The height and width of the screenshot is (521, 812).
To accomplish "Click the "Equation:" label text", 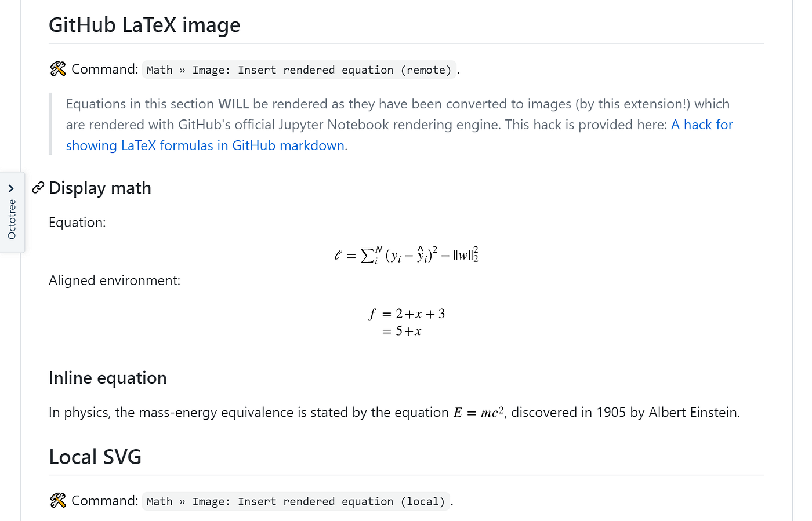I will (x=77, y=223).
